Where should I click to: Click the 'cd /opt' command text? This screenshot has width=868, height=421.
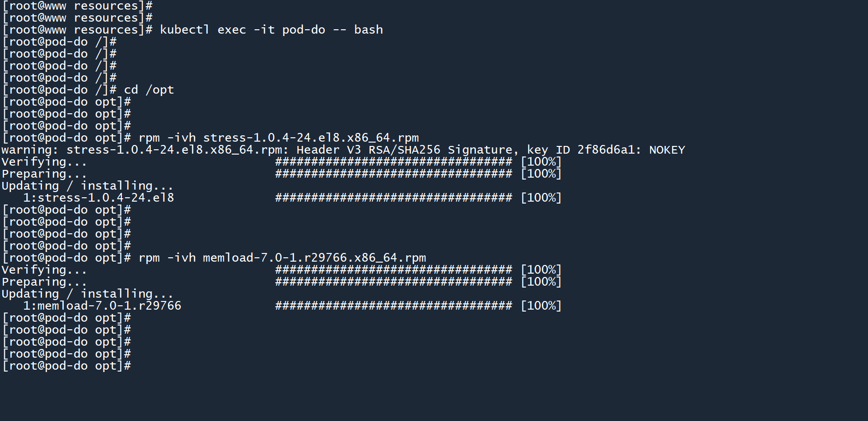coord(149,90)
